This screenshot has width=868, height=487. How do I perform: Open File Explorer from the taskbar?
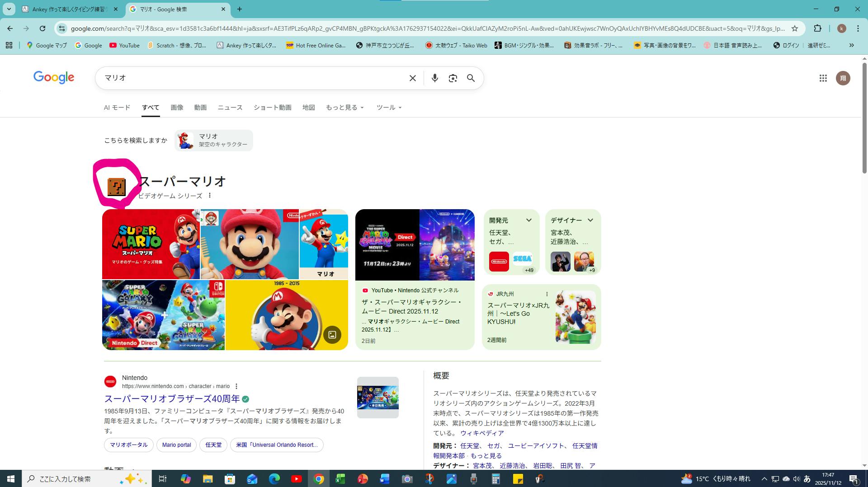tap(208, 479)
